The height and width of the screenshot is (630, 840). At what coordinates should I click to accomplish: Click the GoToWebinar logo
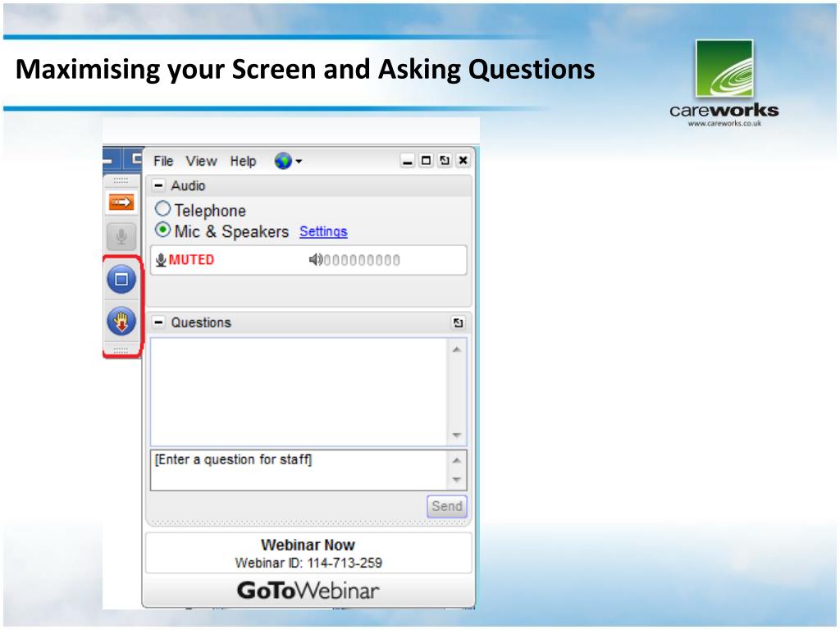(x=308, y=591)
